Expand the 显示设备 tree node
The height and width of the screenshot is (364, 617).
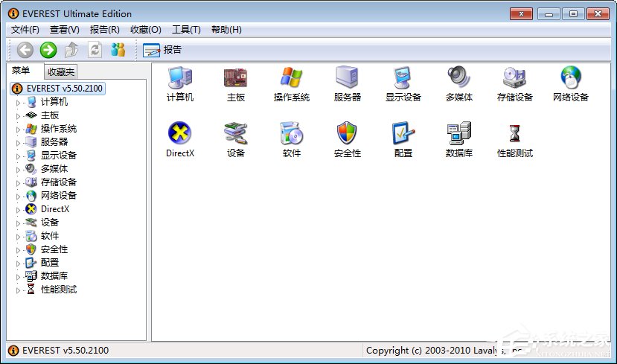(19, 156)
